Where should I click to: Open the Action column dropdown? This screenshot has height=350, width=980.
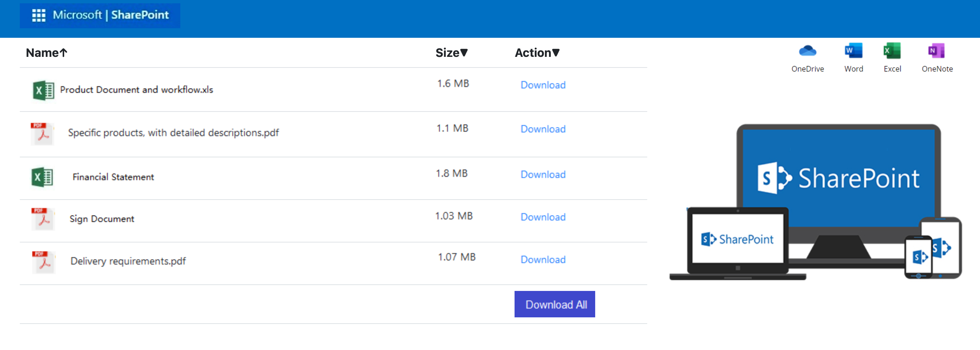click(x=537, y=52)
